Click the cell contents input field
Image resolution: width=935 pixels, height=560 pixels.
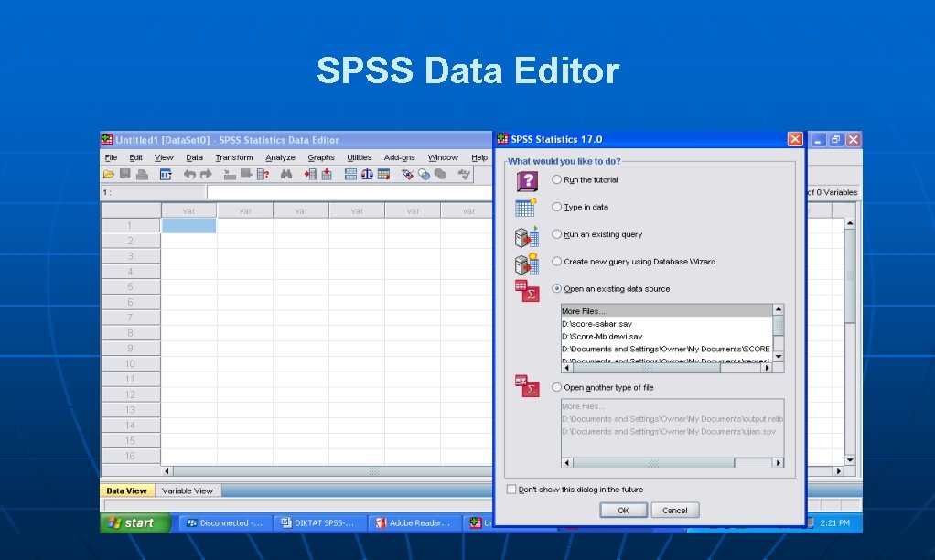click(x=350, y=192)
